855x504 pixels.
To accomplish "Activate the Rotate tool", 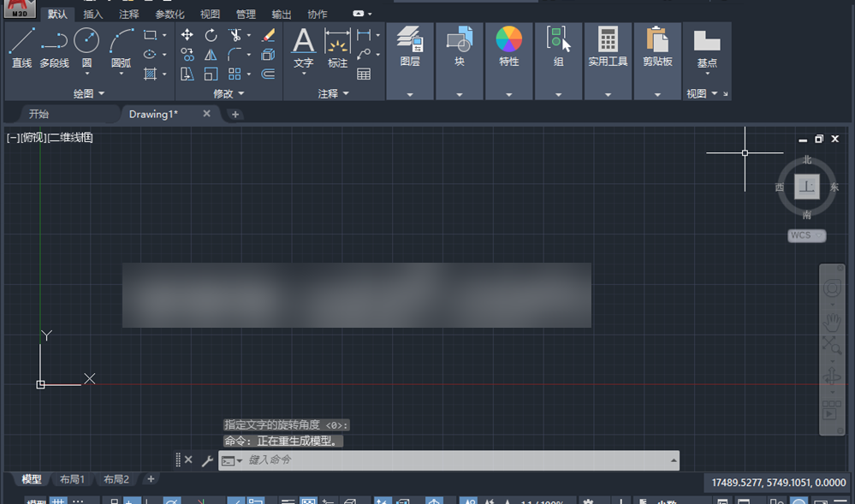I will [211, 35].
